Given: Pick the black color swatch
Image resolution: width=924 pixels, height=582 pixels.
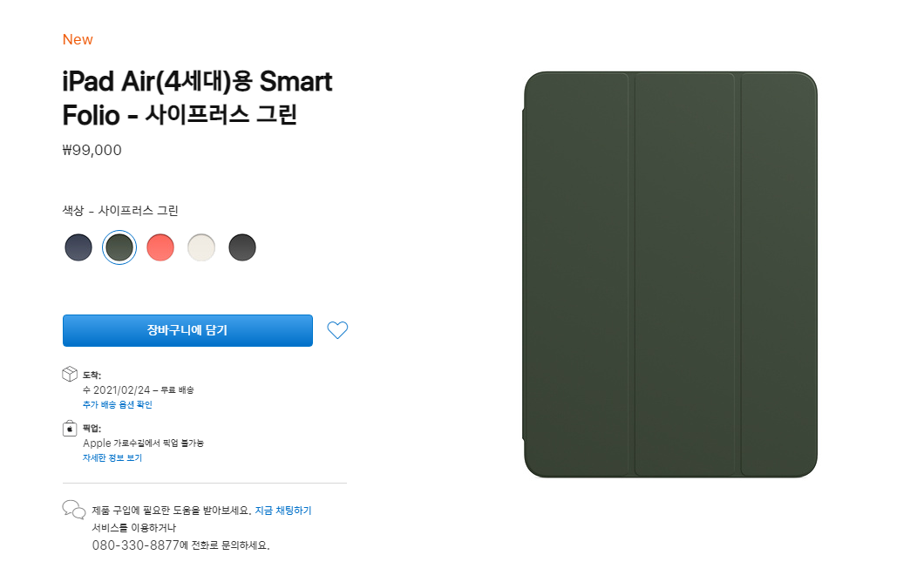Looking at the screenshot, I should pyautogui.click(x=242, y=247).
